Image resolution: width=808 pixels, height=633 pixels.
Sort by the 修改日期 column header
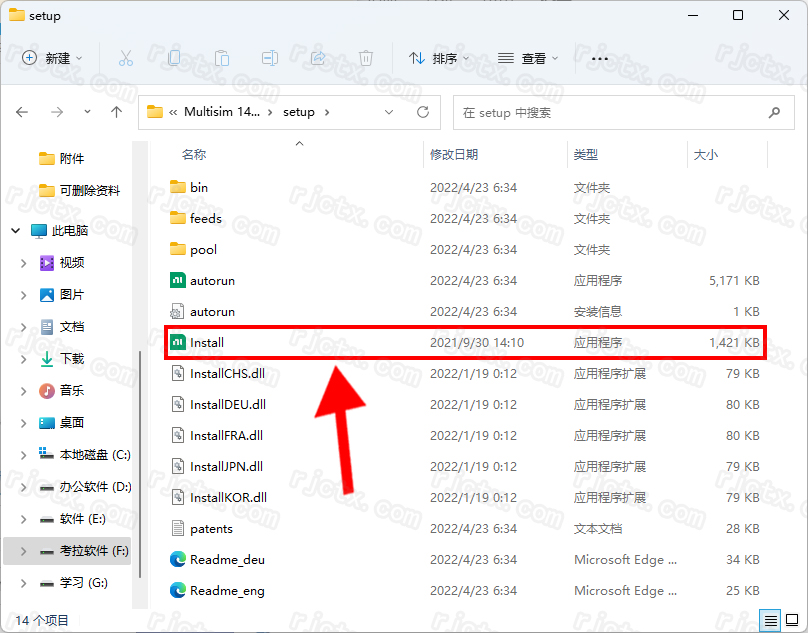(454, 154)
